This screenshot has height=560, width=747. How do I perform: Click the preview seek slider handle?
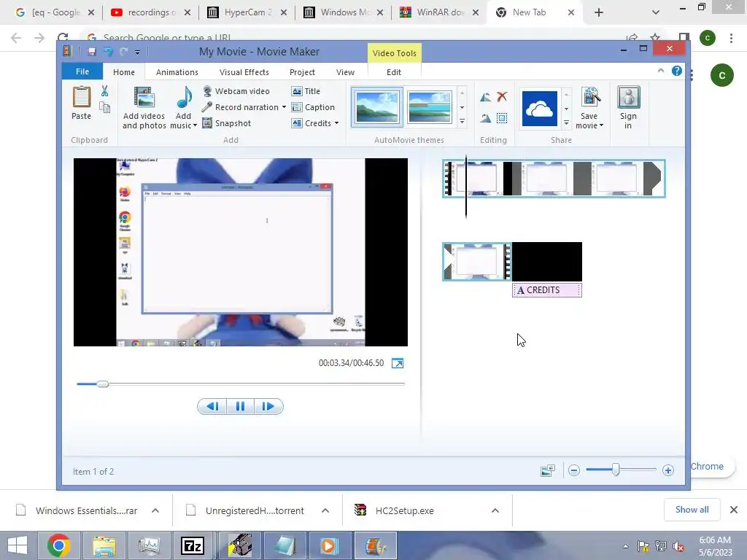click(102, 384)
